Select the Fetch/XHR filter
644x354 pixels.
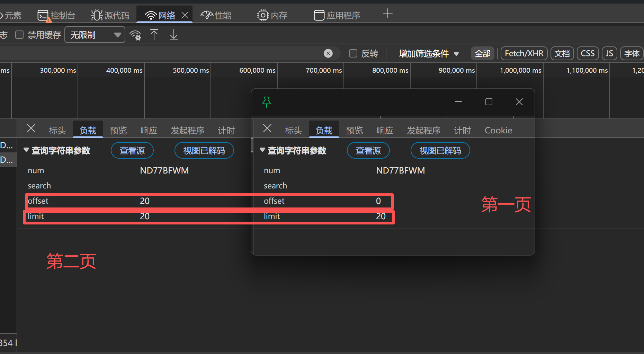point(524,53)
